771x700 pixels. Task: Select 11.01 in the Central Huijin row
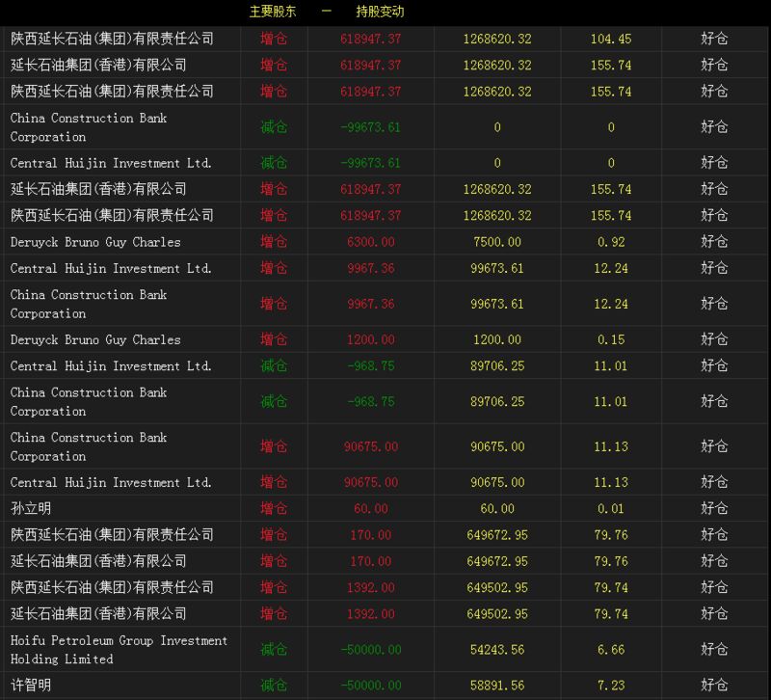[611, 366]
